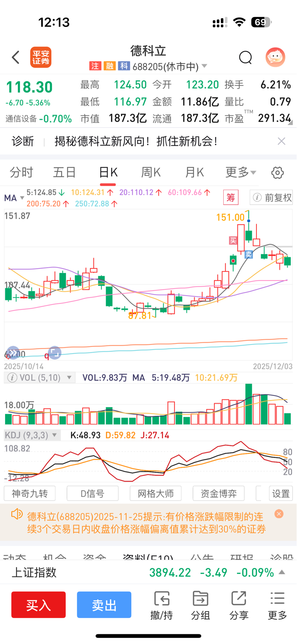Tap the 卖 signal marker on chart
This screenshot has height=644, width=297.
pos(249,254)
